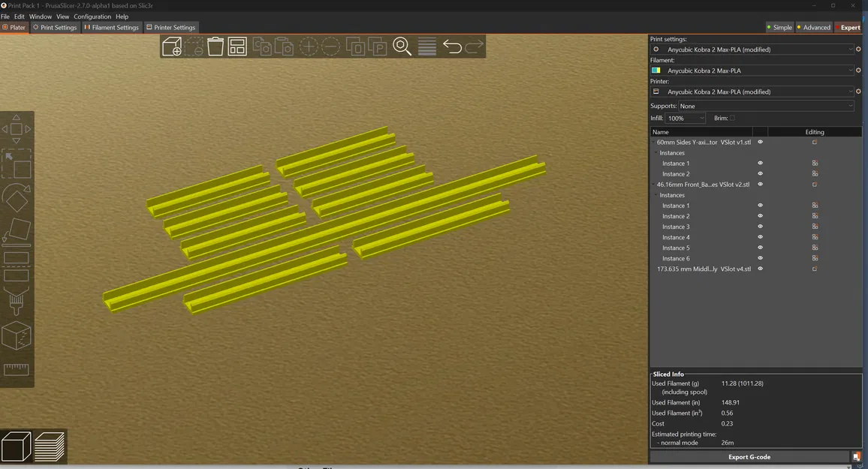Select the 173.635 mm Middle VSlot v4.stl row
This screenshot has height=469, width=868.
(x=755, y=269)
